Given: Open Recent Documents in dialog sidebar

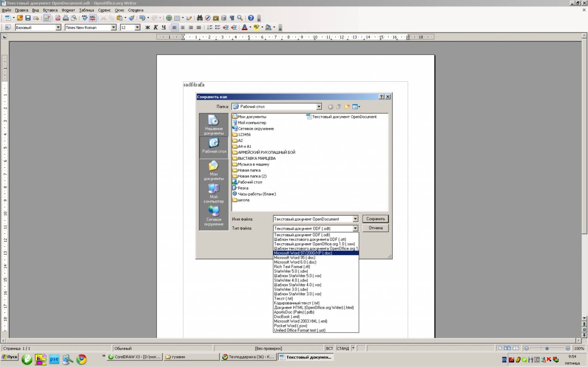Looking at the screenshot, I should (x=214, y=125).
